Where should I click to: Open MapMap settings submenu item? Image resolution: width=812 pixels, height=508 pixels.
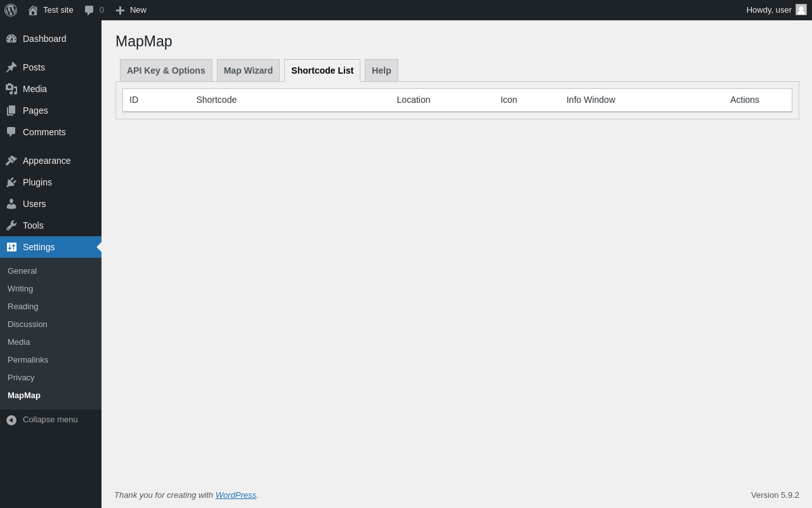pos(24,396)
